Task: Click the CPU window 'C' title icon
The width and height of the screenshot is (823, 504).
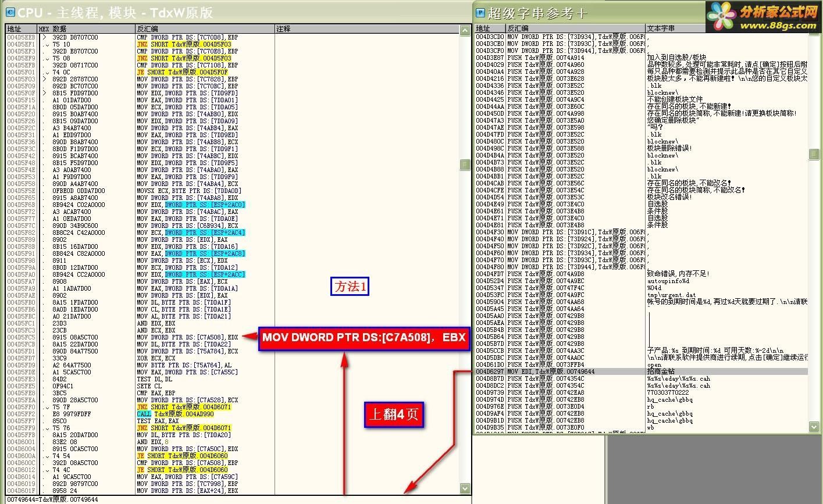Action: (x=10, y=12)
